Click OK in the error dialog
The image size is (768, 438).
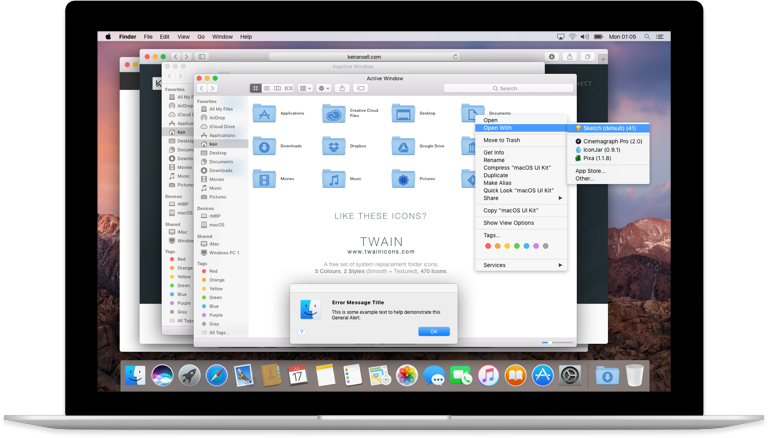point(434,332)
